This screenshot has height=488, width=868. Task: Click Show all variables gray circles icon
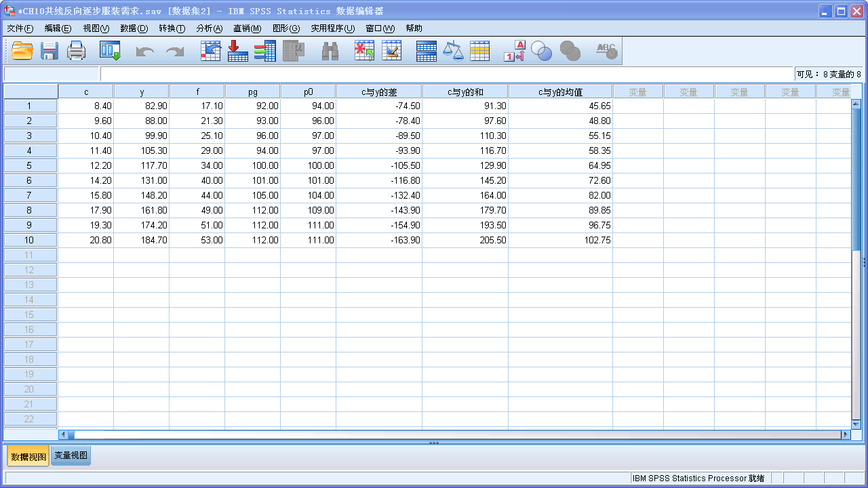tap(570, 51)
